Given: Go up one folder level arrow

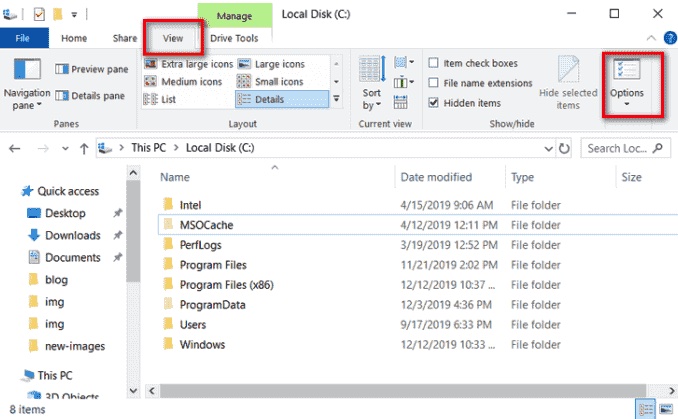Looking at the screenshot, I should [x=84, y=149].
